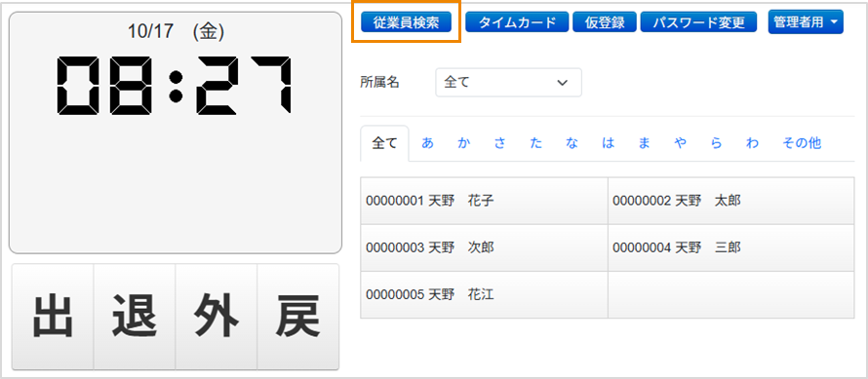Click the 10/17 (金) date text

(176, 32)
